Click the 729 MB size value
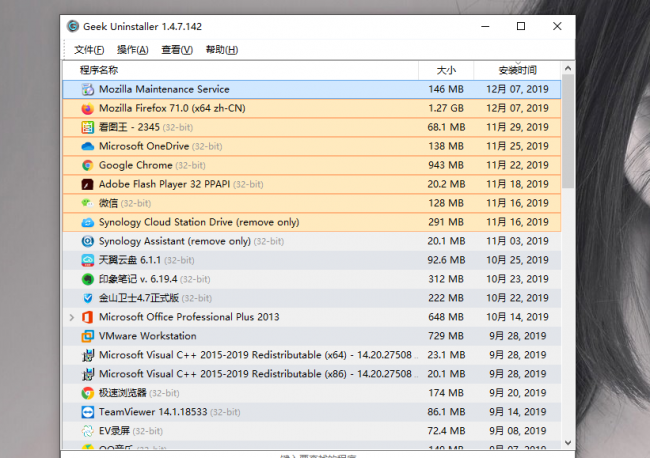Image resolution: width=650 pixels, height=458 pixels. 446,336
